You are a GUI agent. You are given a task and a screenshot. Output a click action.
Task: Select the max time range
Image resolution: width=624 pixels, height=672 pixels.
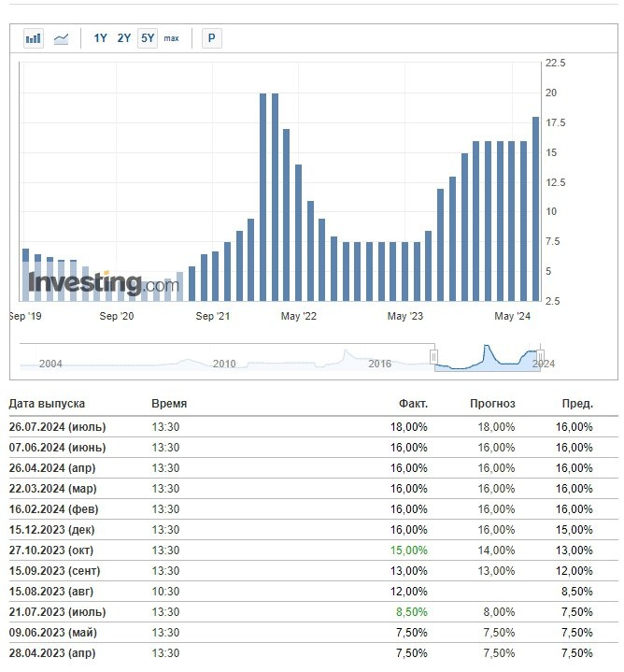pos(171,38)
